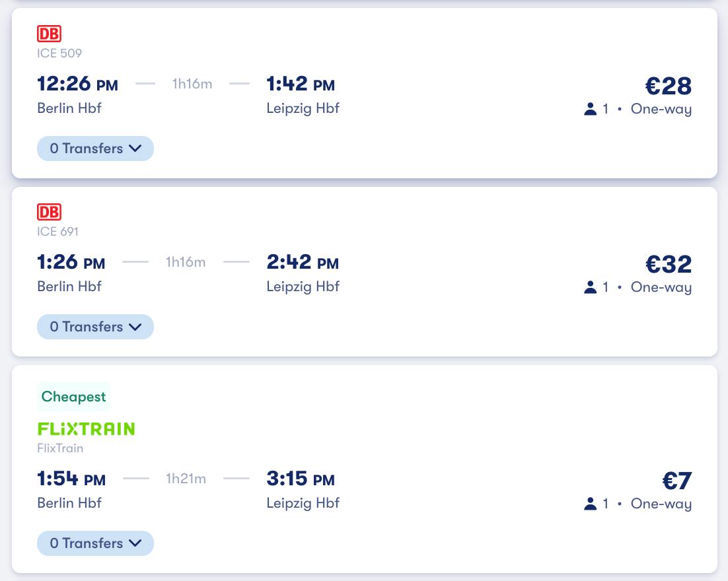Image resolution: width=728 pixels, height=581 pixels.
Task: Click passenger icon next to €7 fare
Action: [590, 504]
